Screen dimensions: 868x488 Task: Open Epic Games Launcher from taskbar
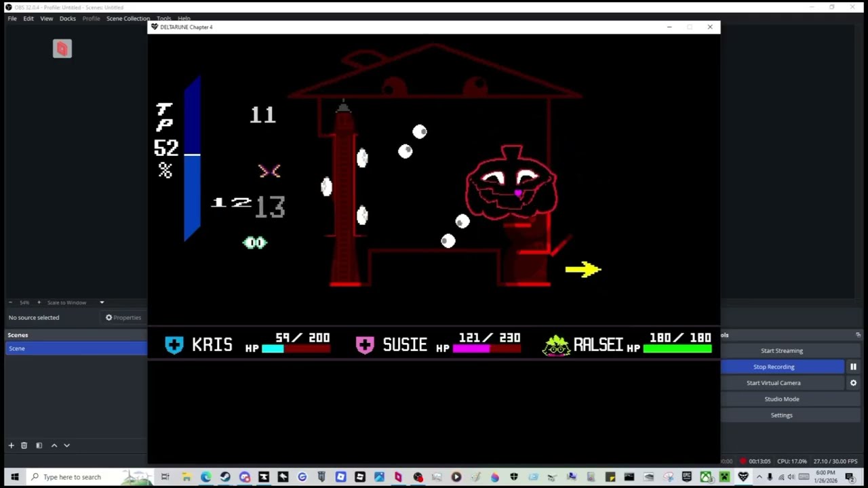(x=687, y=477)
